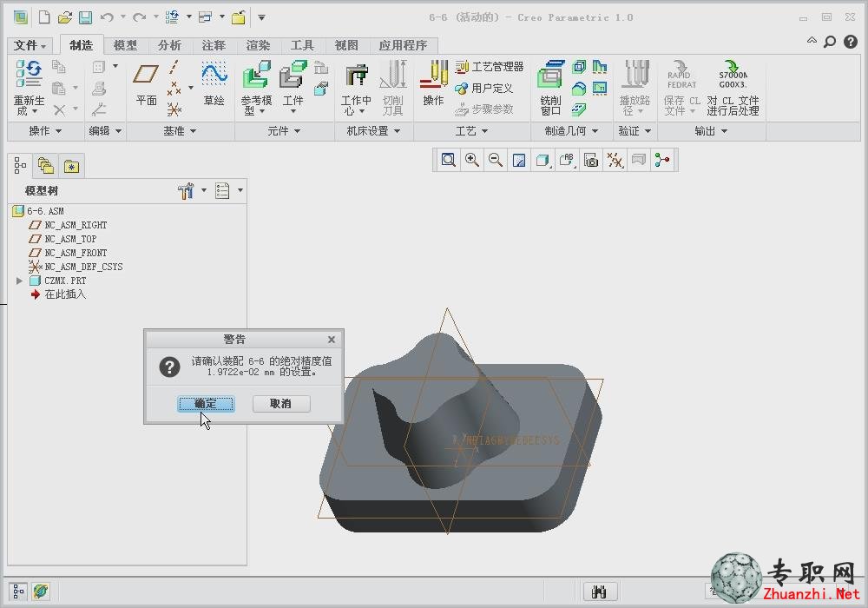Toggle datum display filters icon
This screenshot has width=868, height=608.
[x=615, y=160]
